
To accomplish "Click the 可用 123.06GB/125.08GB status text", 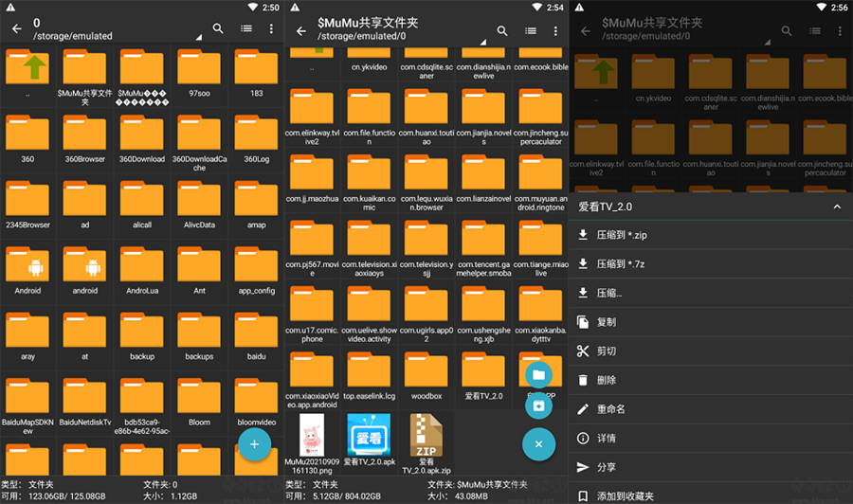I will tap(53, 496).
